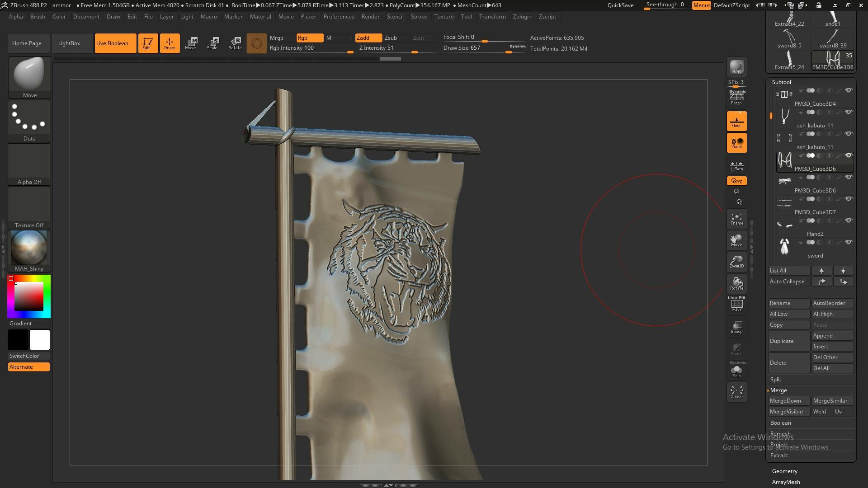Screen dimensions: 868x488
Task: Hide the sword subtool with eye icon
Action: click(x=849, y=243)
